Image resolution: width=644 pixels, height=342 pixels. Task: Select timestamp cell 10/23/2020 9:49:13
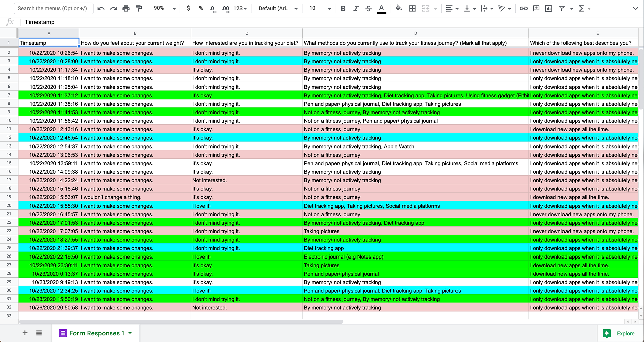49,282
